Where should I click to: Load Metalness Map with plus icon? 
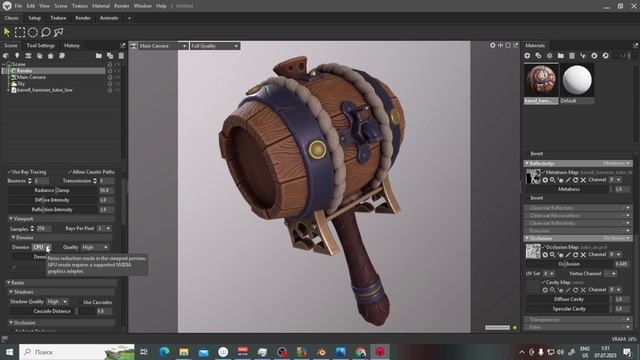click(x=545, y=180)
